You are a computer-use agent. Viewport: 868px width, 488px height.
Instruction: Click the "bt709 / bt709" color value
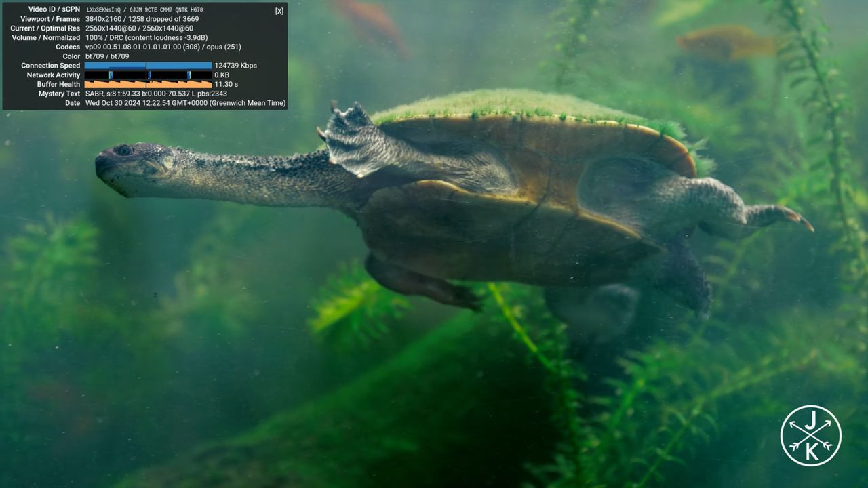(x=107, y=56)
